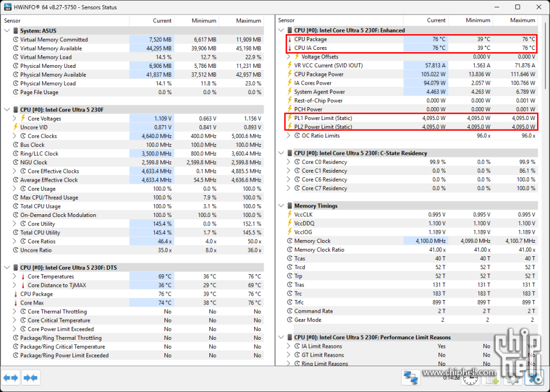Click the lightning icon beside CPU Package Power

pyautogui.click(x=290, y=75)
